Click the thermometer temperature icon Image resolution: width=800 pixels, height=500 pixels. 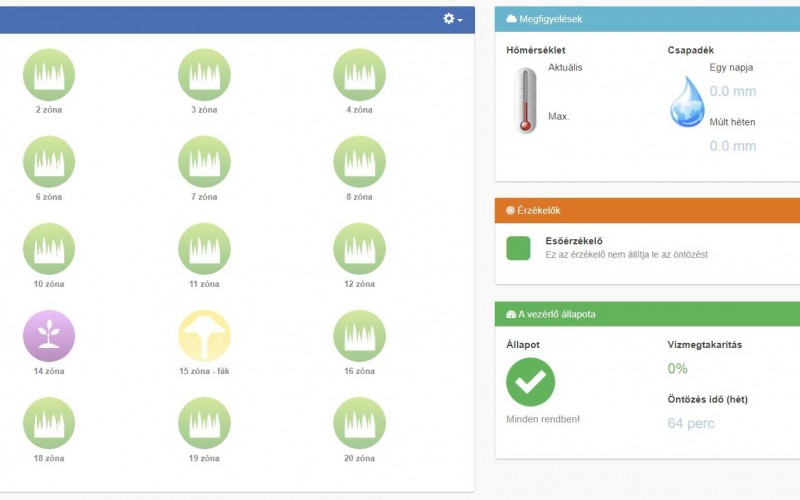[525, 101]
